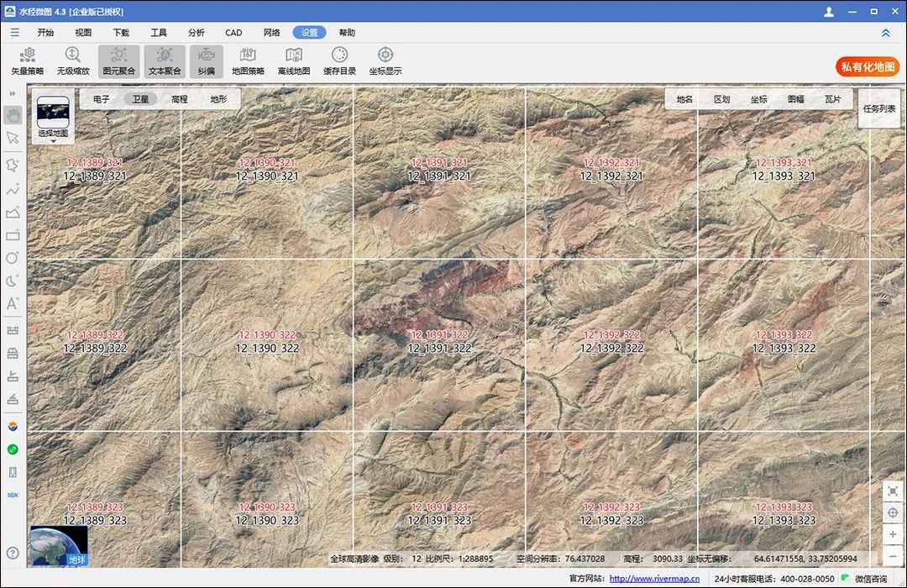Click the sidebar icon above the orange-blue logo
Viewport: 907px width, 588px height.
coord(13,399)
